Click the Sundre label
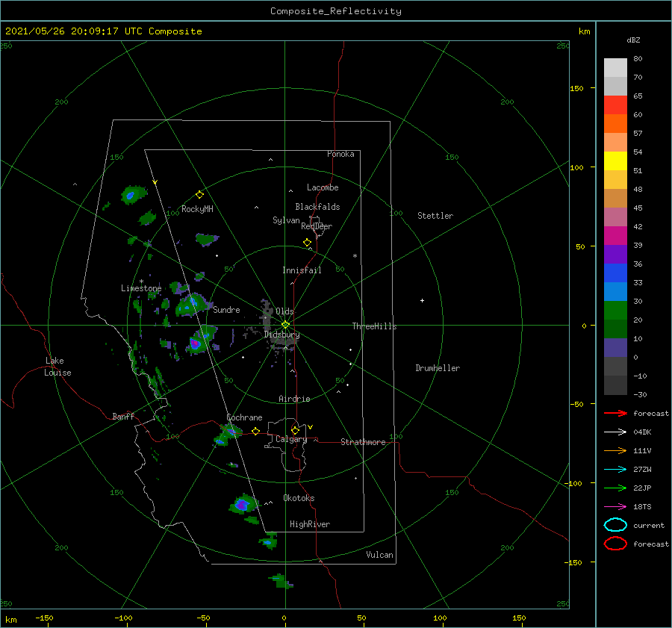The height and width of the screenshot is (628, 672). (x=226, y=309)
